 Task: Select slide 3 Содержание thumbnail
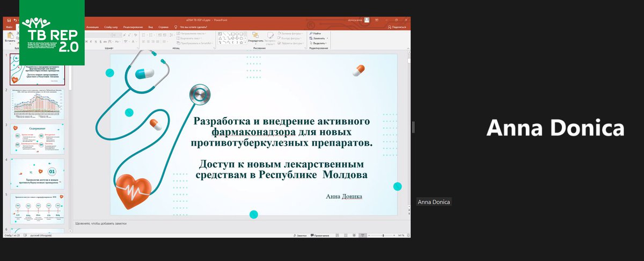coord(37,139)
